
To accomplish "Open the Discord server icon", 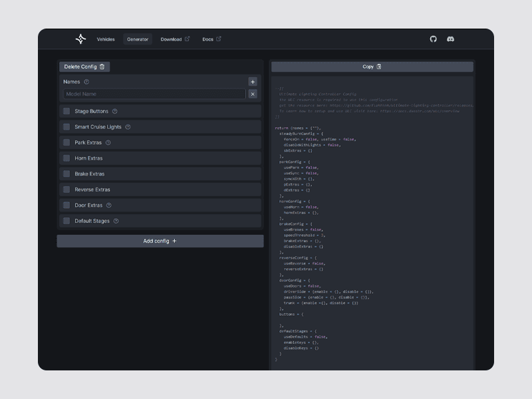I will coord(450,39).
